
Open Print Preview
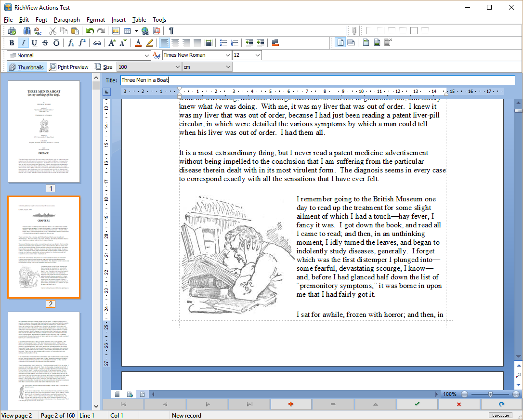[69, 67]
